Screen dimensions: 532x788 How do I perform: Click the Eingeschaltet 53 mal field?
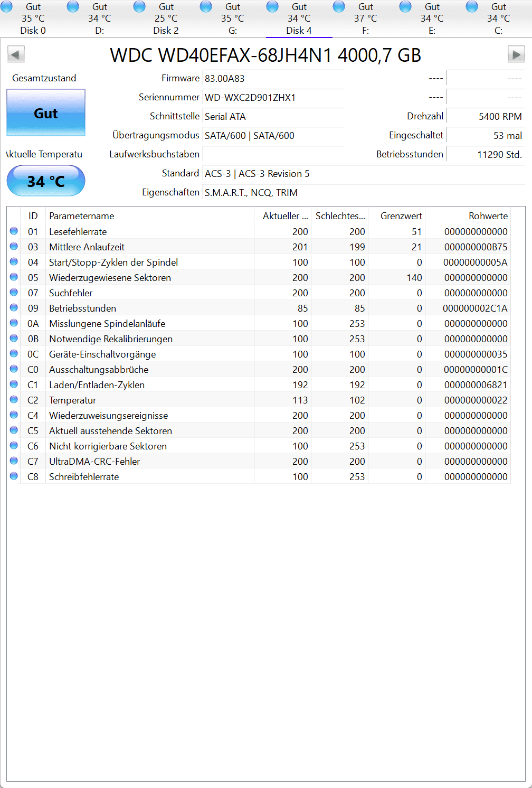pyautogui.click(x=486, y=135)
